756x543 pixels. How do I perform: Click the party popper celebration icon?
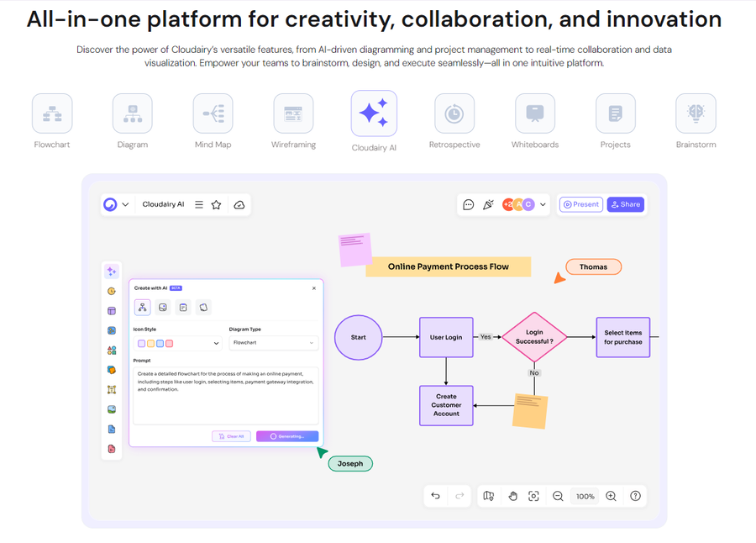[x=488, y=204]
